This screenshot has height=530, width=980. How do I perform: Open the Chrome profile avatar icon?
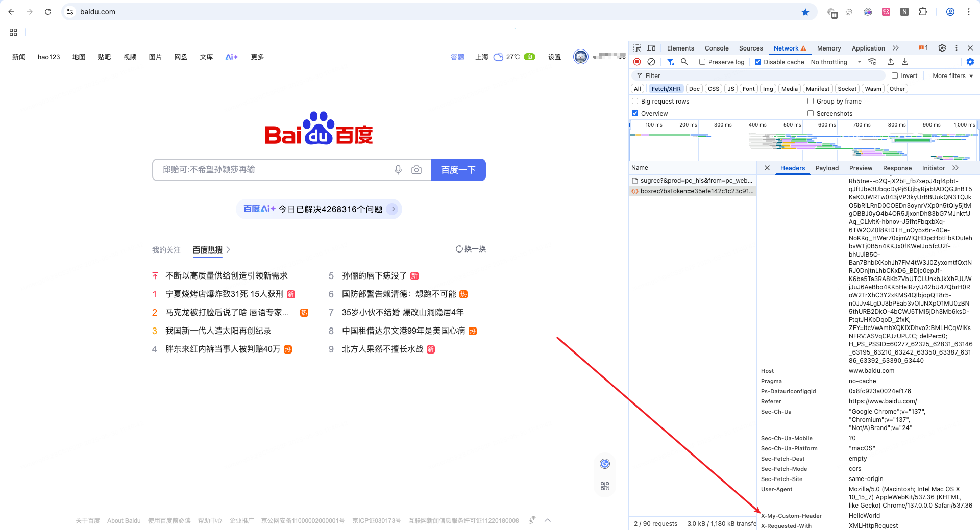[950, 12]
